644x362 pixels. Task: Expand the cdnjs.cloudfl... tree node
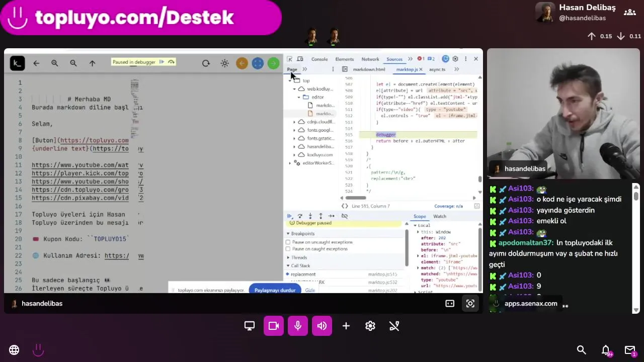pos(294,122)
